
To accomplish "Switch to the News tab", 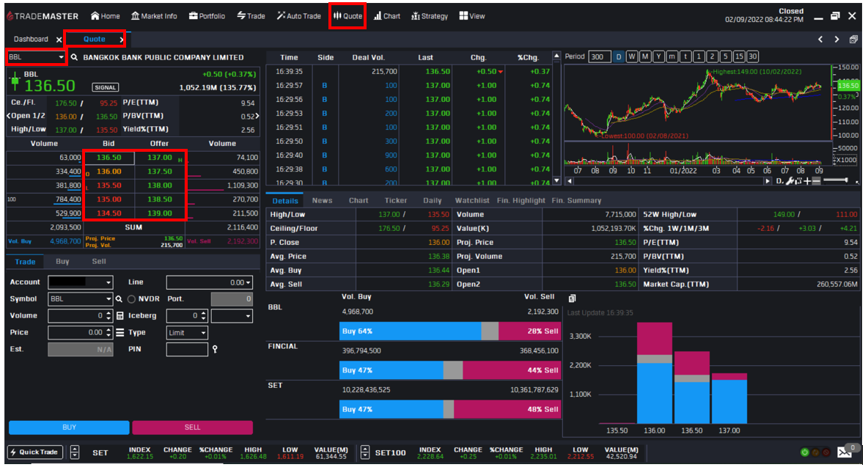I will (x=322, y=200).
